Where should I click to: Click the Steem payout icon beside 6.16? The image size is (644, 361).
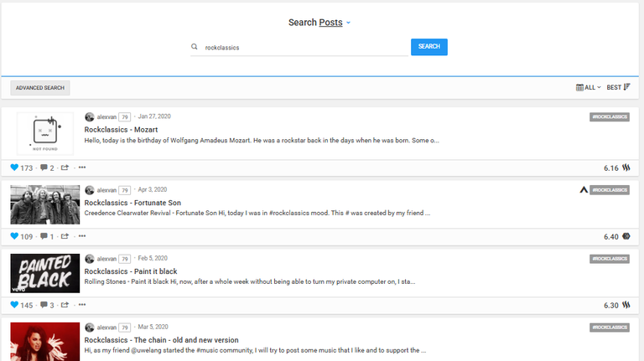(626, 168)
